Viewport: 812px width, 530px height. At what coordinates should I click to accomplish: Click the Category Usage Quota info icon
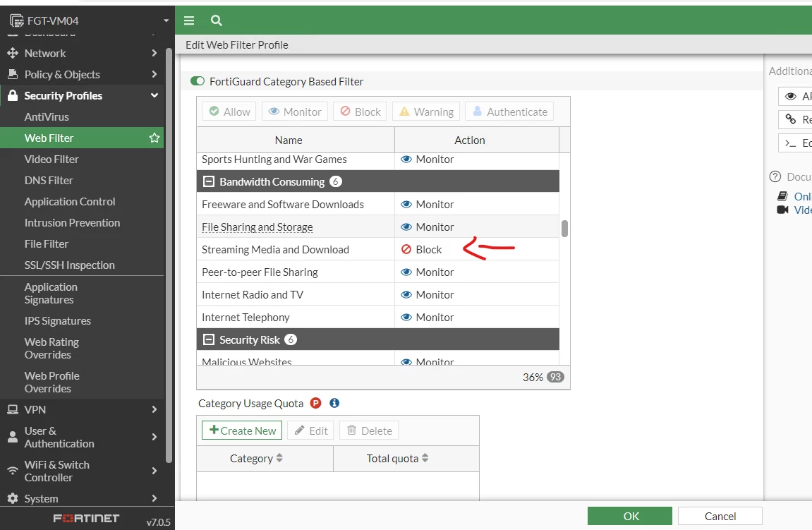coord(334,403)
